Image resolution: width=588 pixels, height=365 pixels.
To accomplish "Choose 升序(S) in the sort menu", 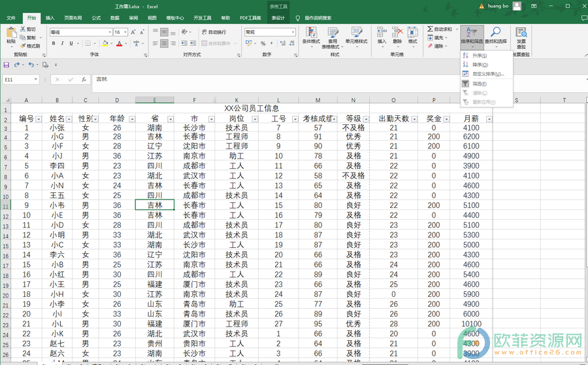I will 486,56.
